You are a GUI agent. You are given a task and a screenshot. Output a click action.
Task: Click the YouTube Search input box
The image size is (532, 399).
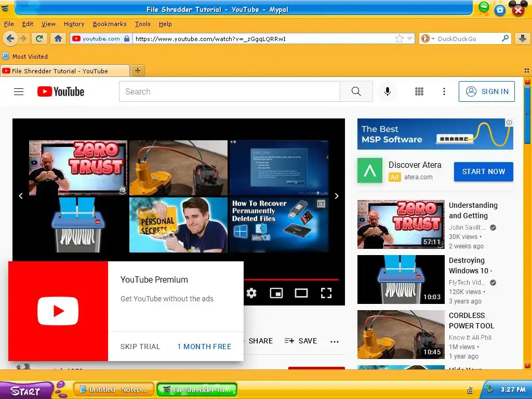[229, 91]
